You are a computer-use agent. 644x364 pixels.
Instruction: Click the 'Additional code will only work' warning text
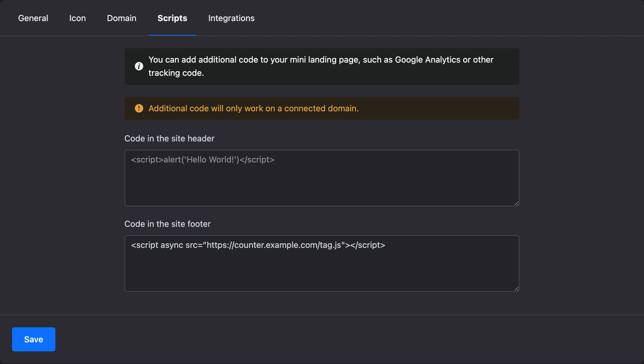click(x=254, y=108)
